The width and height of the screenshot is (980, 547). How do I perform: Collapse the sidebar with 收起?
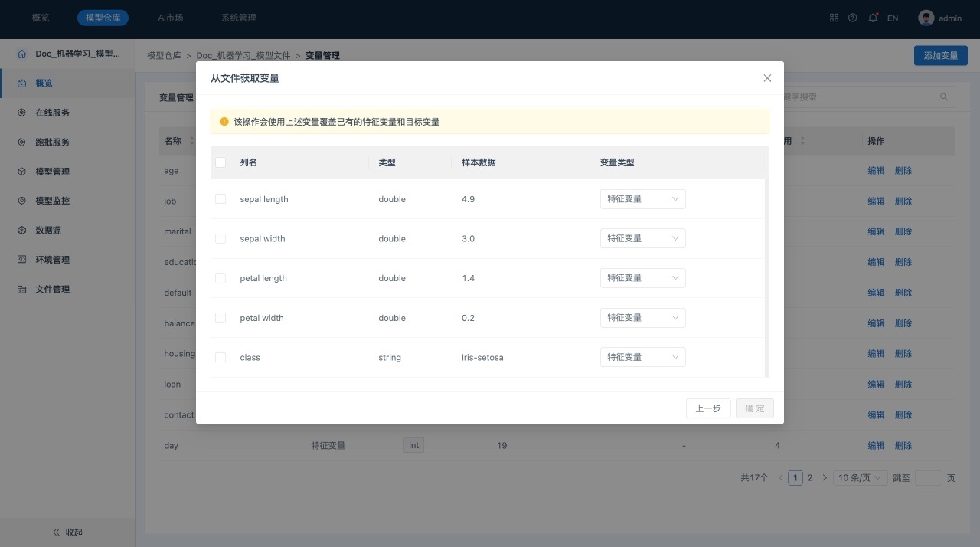67,532
